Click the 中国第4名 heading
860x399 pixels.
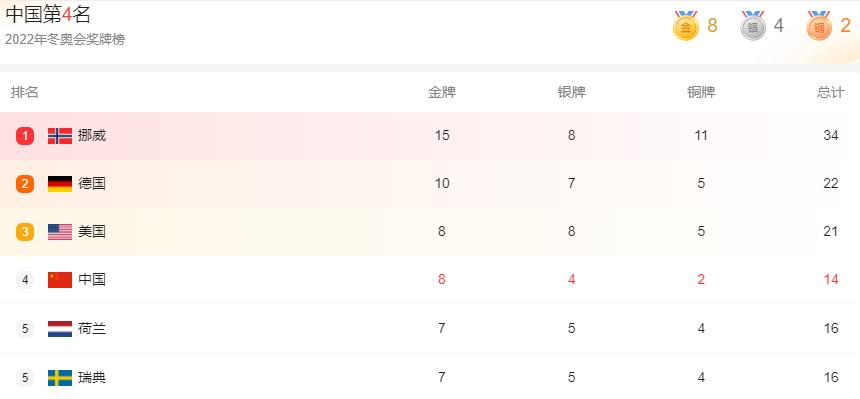tap(48, 15)
